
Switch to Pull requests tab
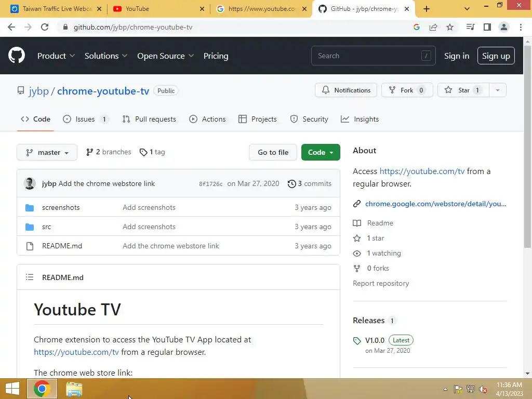(x=149, y=119)
